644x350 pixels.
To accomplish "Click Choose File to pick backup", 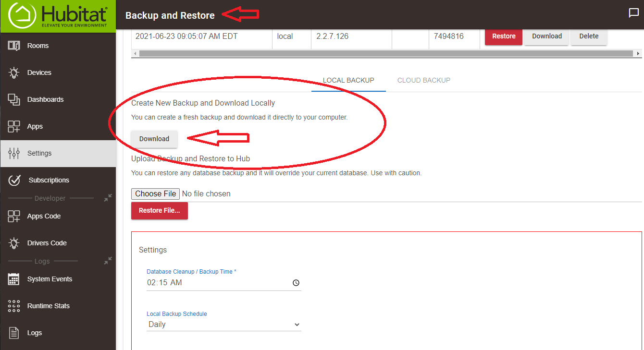I will click(155, 193).
